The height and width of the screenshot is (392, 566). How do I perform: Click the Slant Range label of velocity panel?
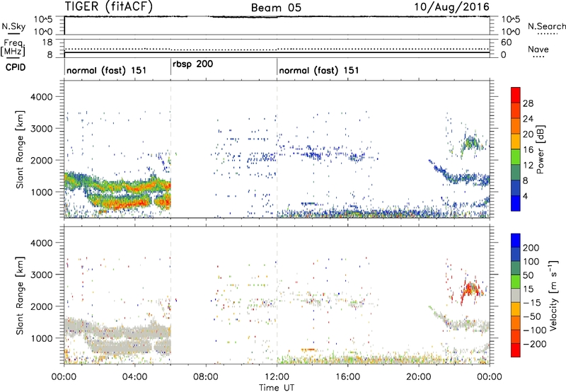tap(20, 296)
